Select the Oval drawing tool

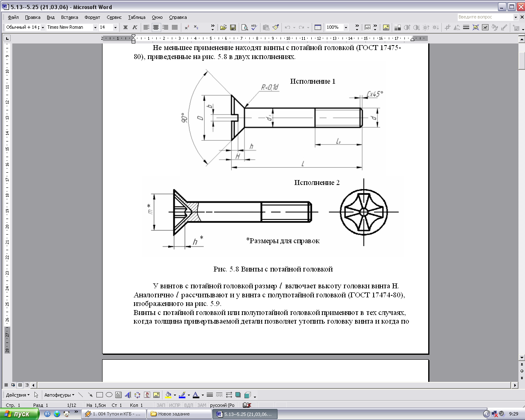(x=109, y=395)
